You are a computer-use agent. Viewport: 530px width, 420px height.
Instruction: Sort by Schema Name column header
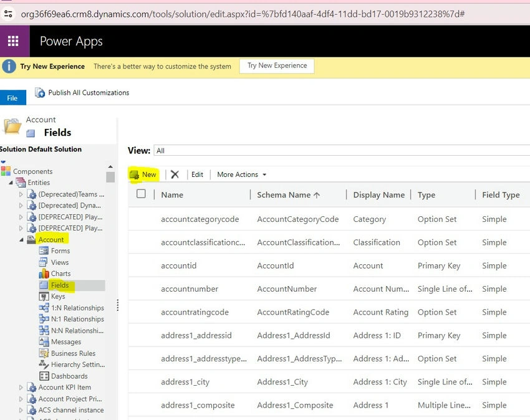(x=288, y=195)
